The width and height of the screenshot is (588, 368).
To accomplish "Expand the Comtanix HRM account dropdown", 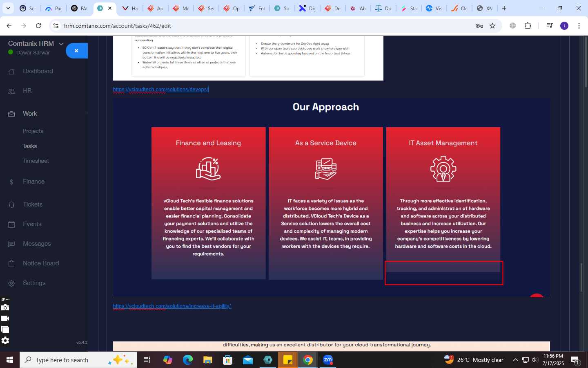I will click(61, 44).
